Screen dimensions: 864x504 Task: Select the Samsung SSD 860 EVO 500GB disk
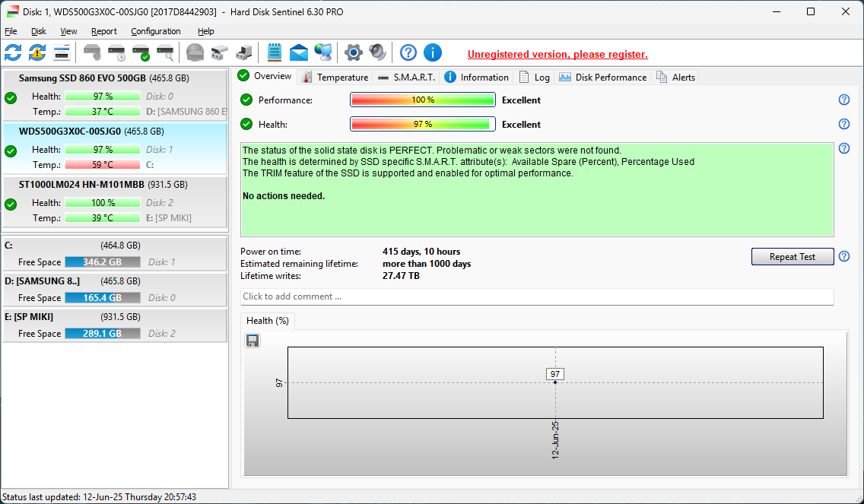[115, 94]
